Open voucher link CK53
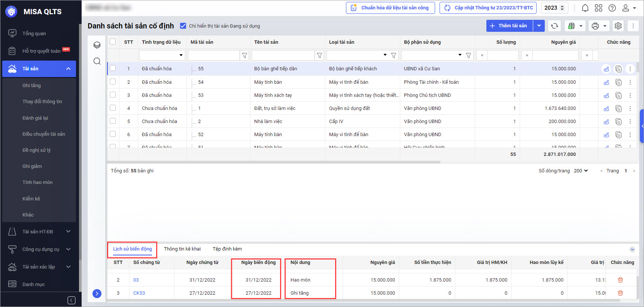 139,293
